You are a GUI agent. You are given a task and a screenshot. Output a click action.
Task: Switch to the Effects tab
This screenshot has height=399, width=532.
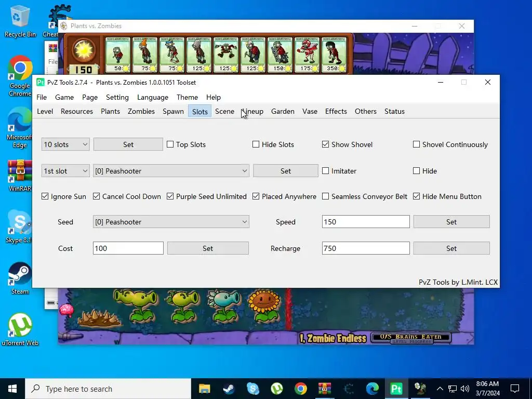pos(336,111)
